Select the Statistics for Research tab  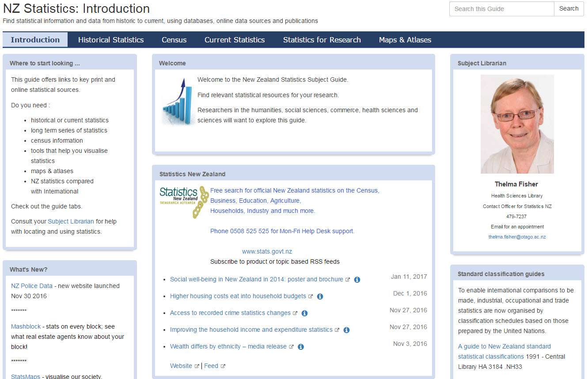322,40
